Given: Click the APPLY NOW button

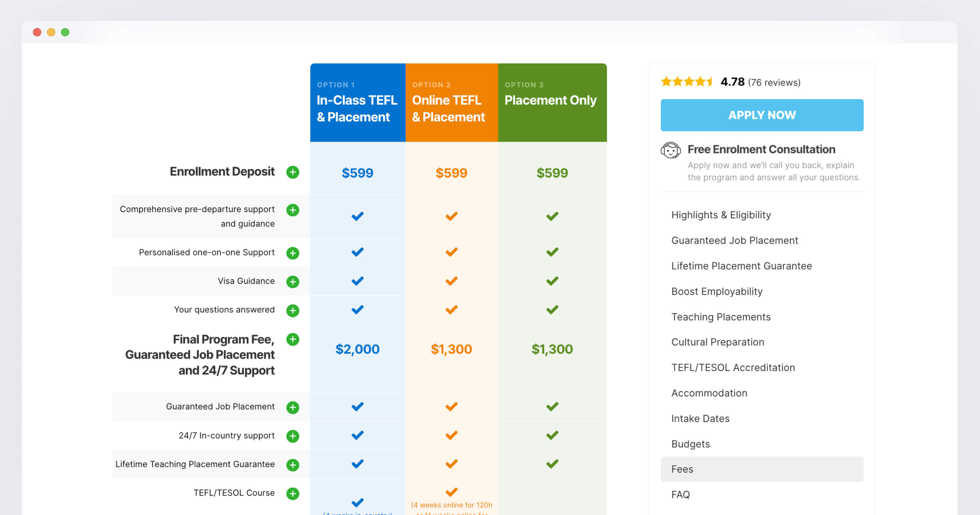Looking at the screenshot, I should click(762, 115).
